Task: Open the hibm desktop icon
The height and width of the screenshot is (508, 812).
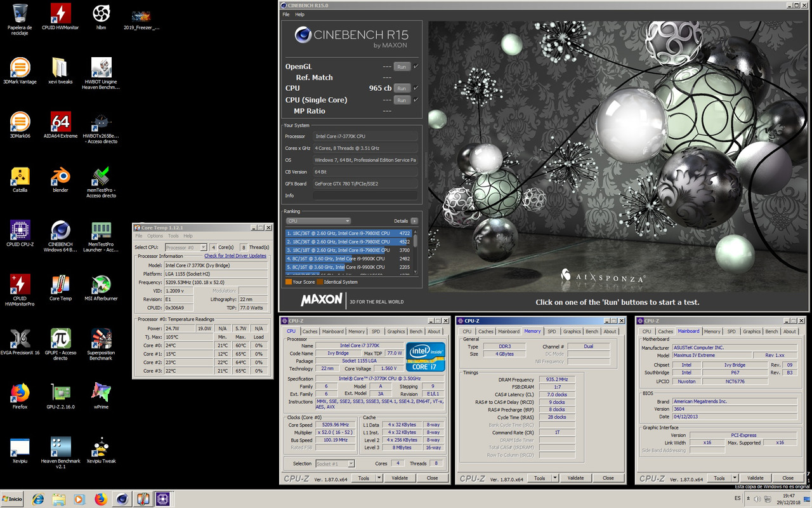Action: click(101, 17)
